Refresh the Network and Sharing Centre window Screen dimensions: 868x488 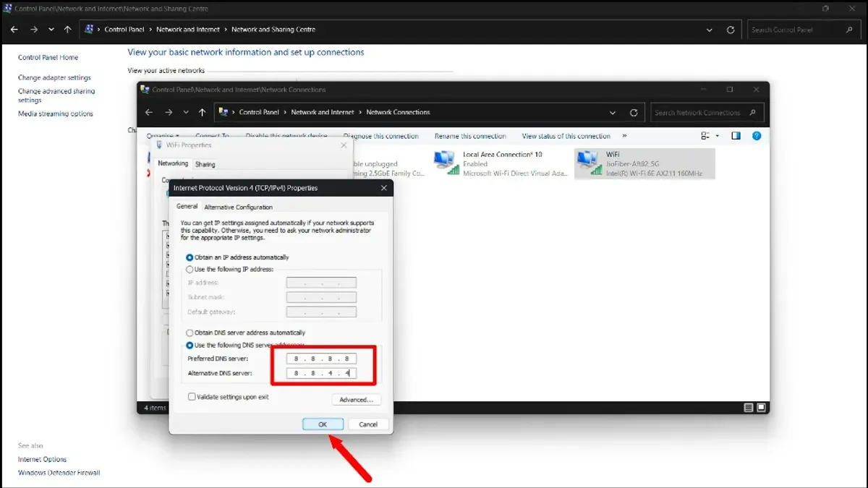click(x=731, y=30)
